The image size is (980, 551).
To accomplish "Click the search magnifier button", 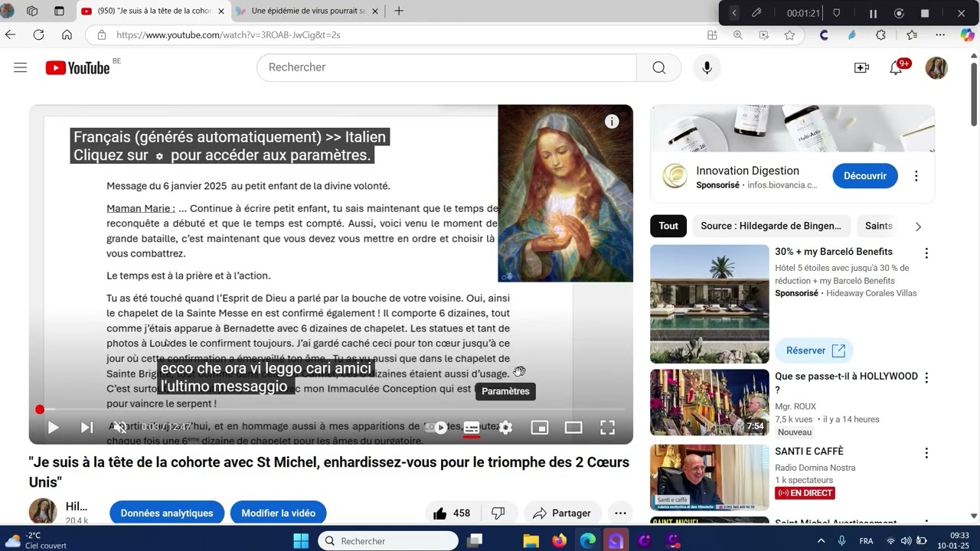I will pos(658,67).
